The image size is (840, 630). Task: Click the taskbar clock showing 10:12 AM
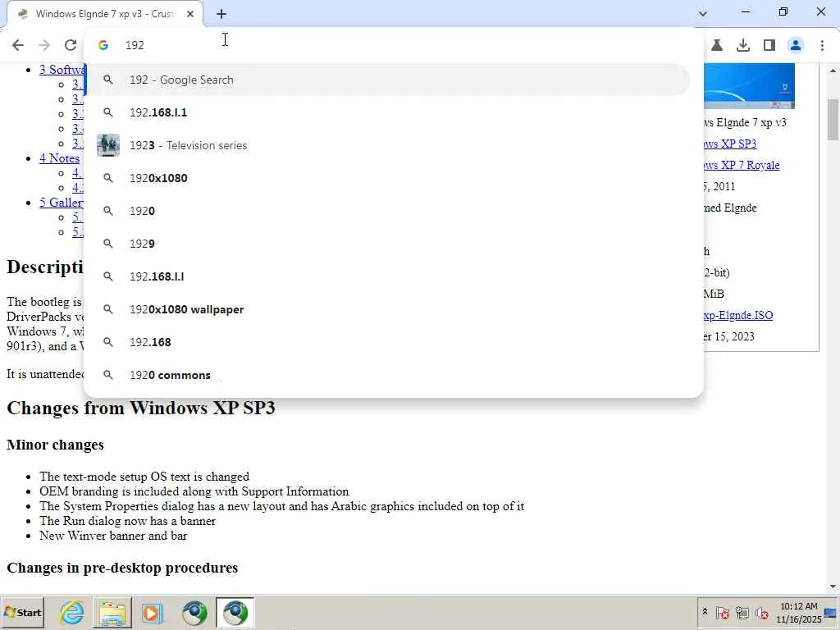coord(798,612)
